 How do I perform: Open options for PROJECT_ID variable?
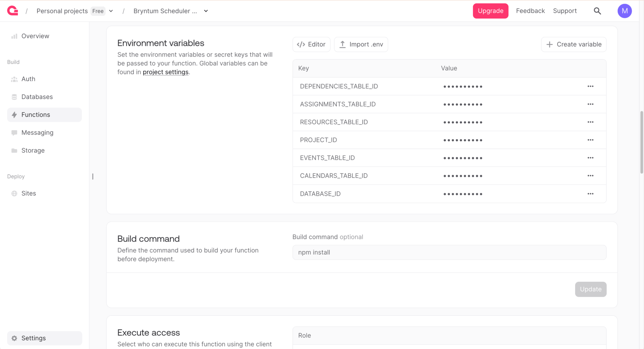(x=590, y=140)
